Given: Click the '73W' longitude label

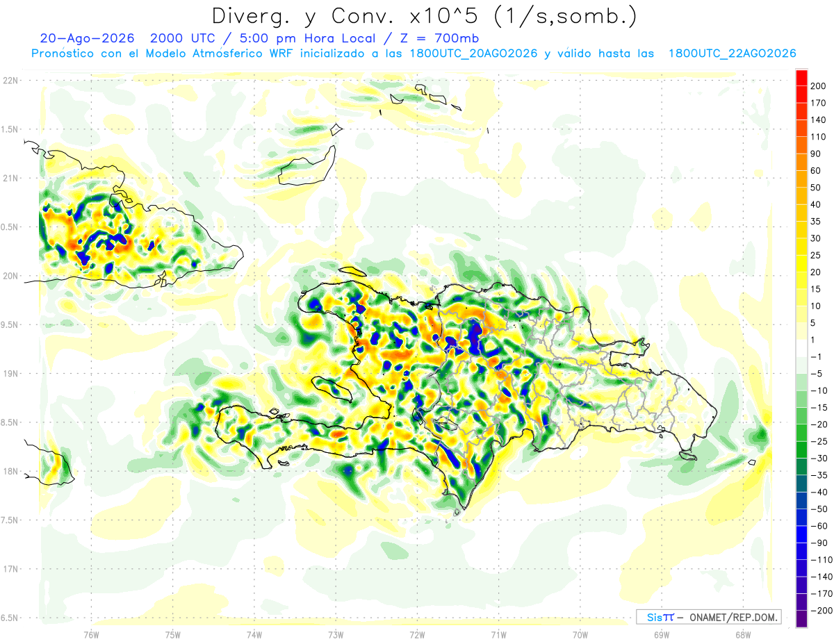Looking at the screenshot, I should pyautogui.click(x=336, y=634).
